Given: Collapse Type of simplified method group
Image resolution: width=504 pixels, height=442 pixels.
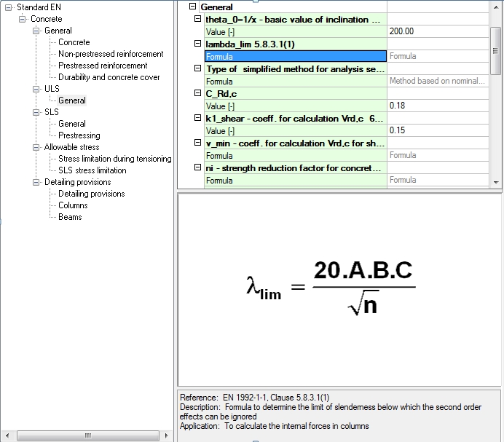Looking at the screenshot, I should 197,68.
